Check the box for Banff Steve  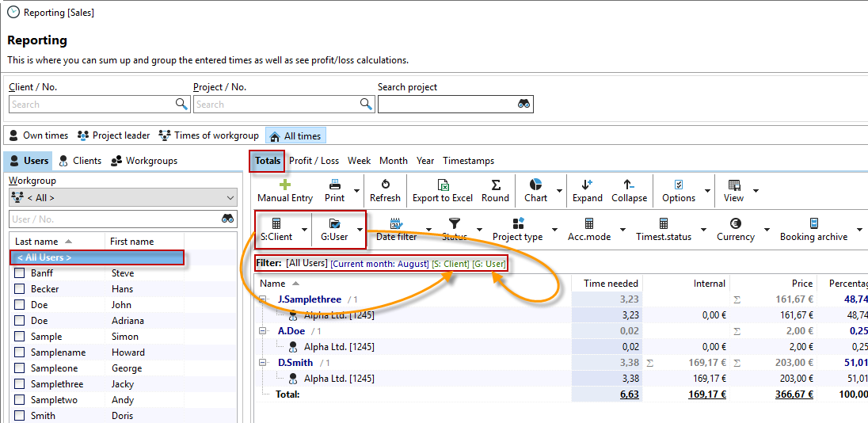tap(20, 273)
